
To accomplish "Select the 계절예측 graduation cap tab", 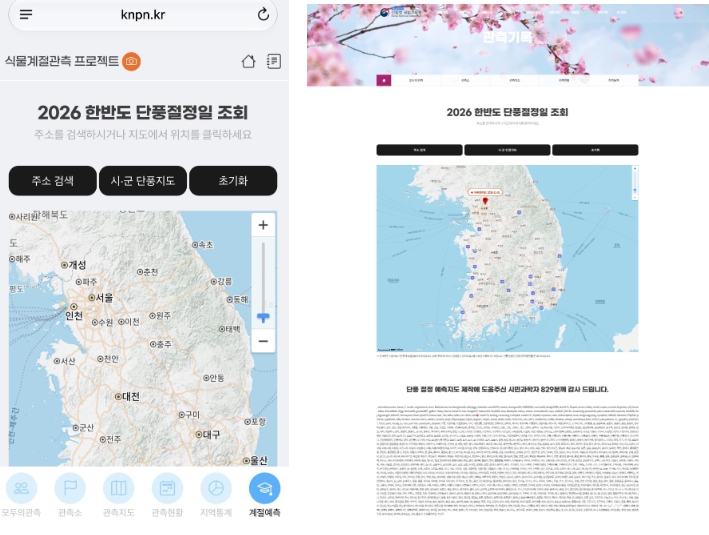I will coord(265,495).
